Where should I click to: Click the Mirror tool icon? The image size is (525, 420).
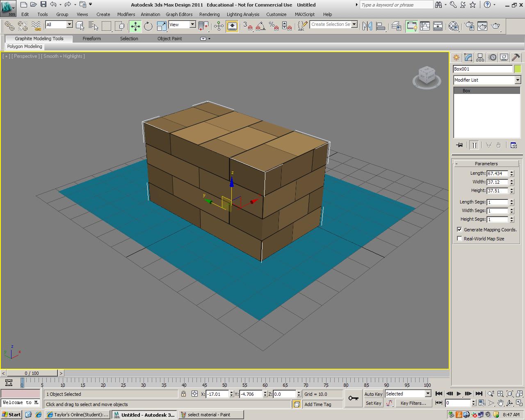pyautogui.click(x=367, y=26)
